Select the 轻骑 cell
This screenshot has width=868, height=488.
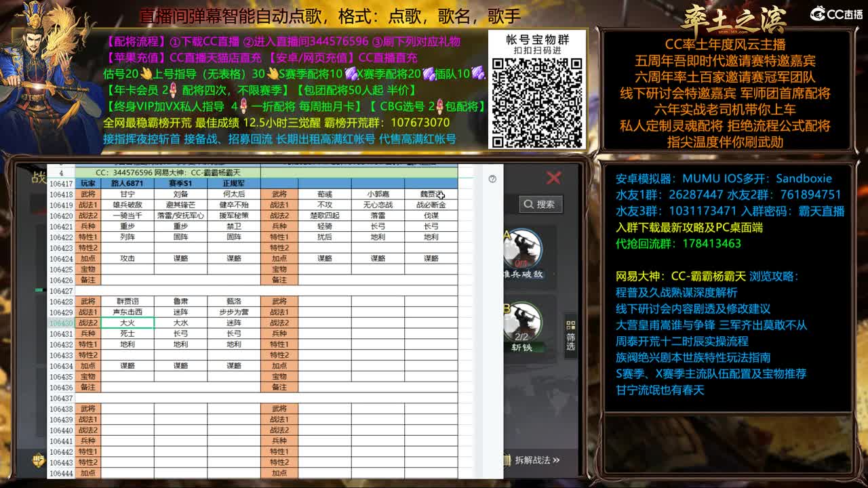(325, 227)
